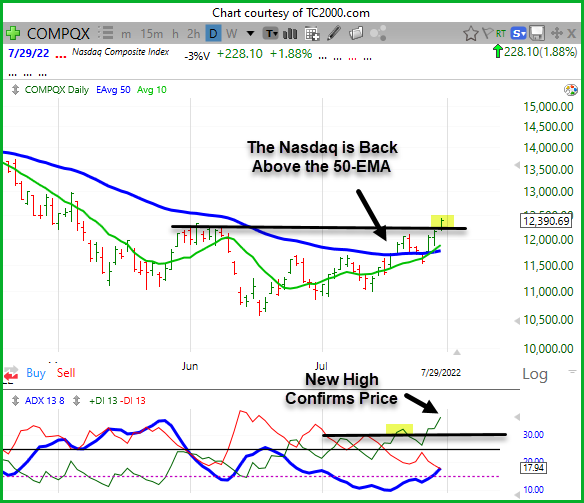Click the -3%V volume buzz value

(197, 56)
